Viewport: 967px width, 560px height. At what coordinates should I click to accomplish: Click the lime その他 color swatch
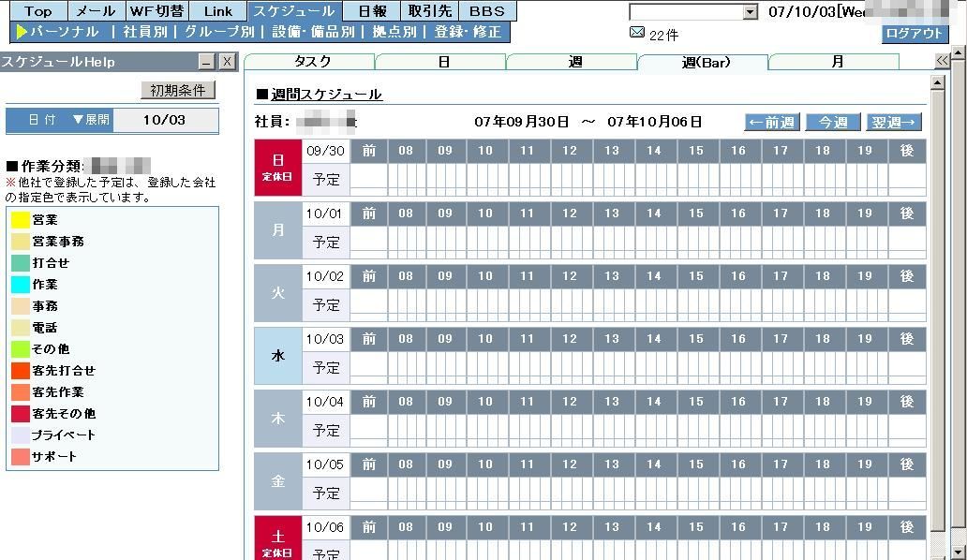[21, 349]
